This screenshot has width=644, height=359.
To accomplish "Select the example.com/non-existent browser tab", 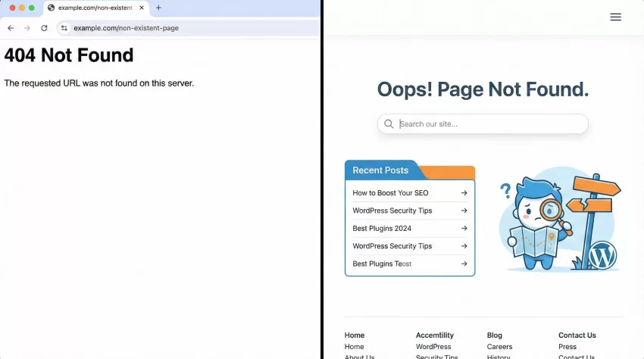I will pos(96,8).
